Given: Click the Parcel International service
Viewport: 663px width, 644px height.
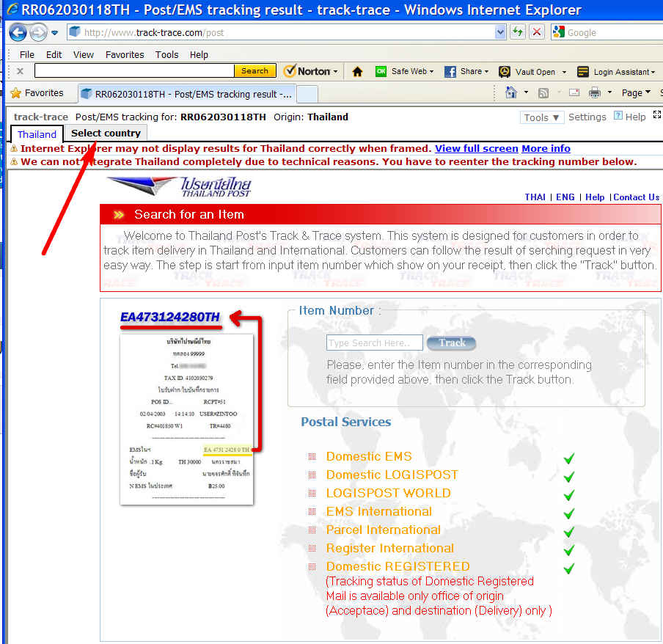Looking at the screenshot, I should (x=384, y=530).
